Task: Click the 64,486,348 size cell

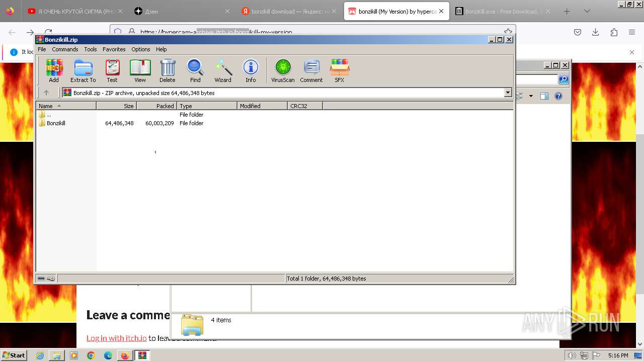Action: click(x=119, y=123)
